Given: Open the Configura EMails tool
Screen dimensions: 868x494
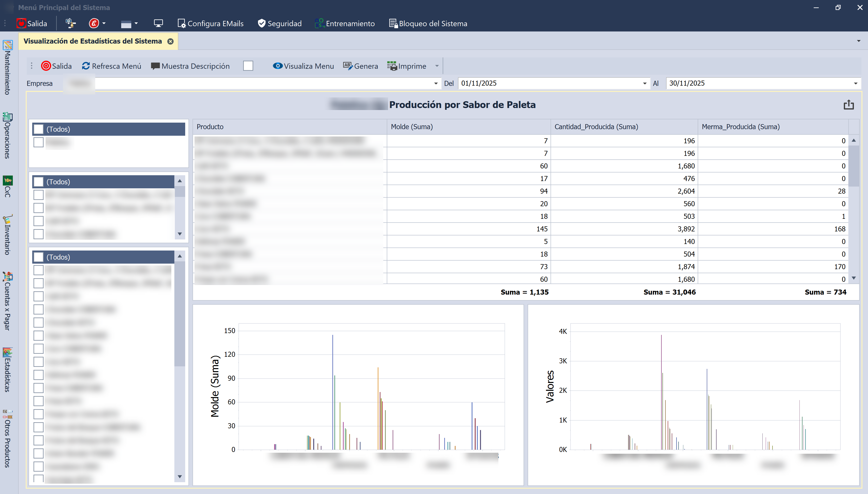Looking at the screenshot, I should point(210,23).
